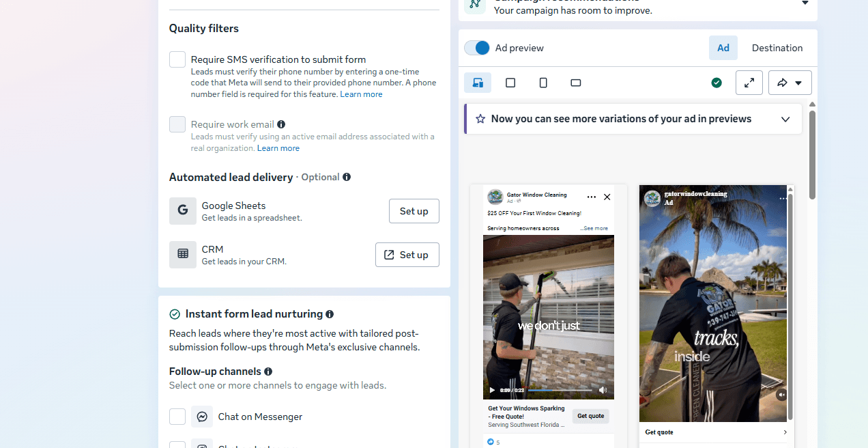Expand the ad preview to full screen

(749, 83)
